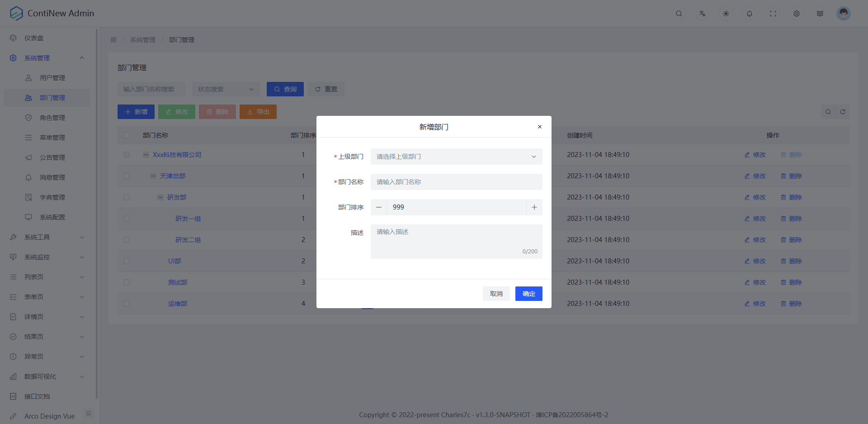Click into the 部门名称 input field
The height and width of the screenshot is (424, 868).
coord(456,182)
